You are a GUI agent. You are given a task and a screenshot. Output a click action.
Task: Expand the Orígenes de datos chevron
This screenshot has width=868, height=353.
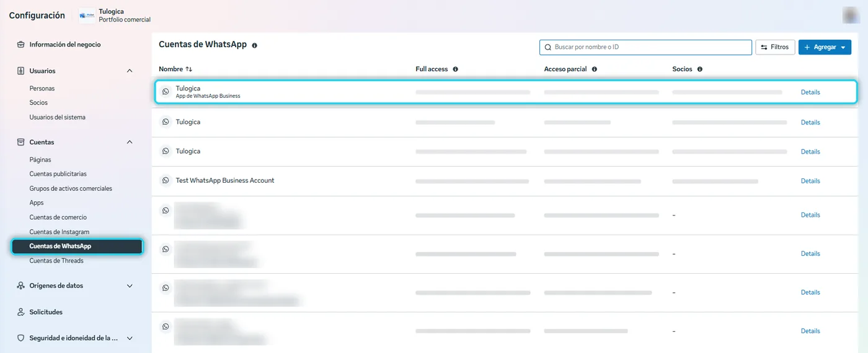[130, 286]
